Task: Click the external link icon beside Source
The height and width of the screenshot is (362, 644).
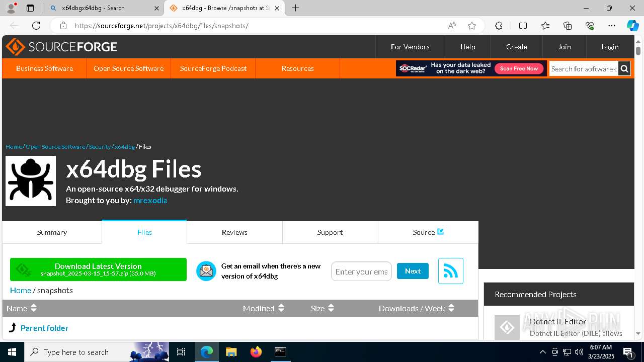Action: click(x=441, y=232)
